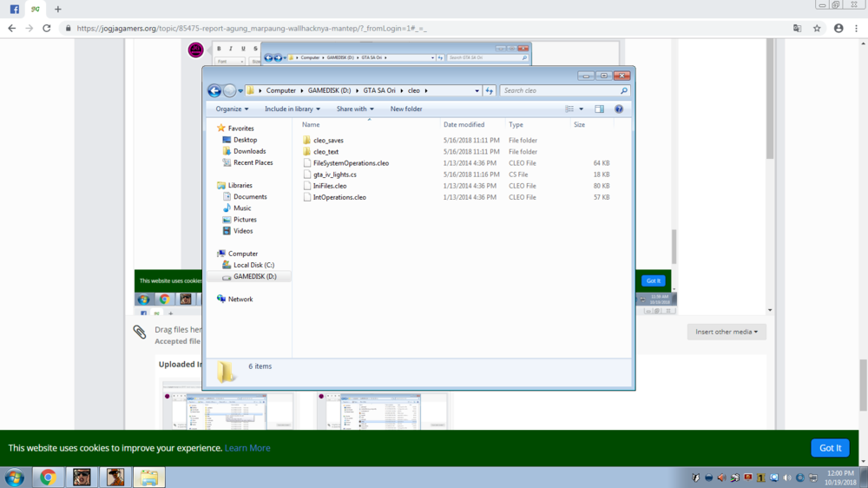Image resolution: width=868 pixels, height=488 pixels.
Task: Select gta_iv_lights.cs file
Action: 335,175
